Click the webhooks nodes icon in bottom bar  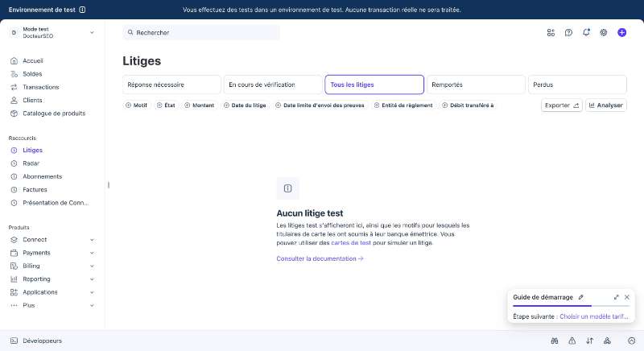[x=608, y=341]
